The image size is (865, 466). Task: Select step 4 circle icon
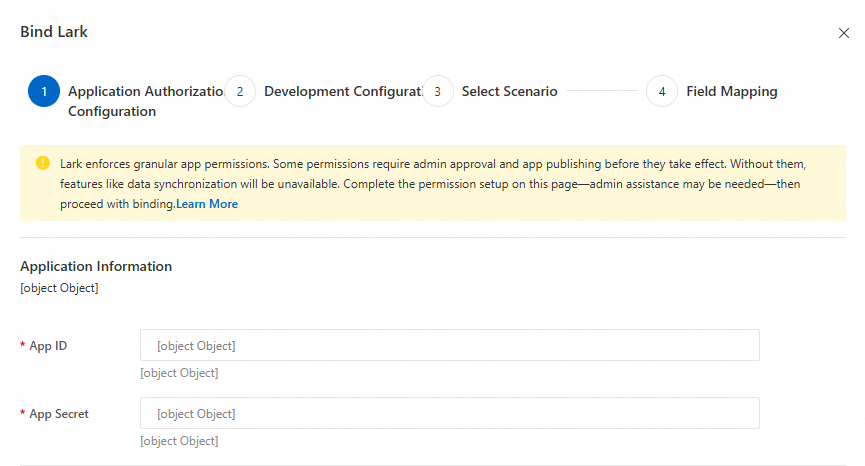coord(662,91)
